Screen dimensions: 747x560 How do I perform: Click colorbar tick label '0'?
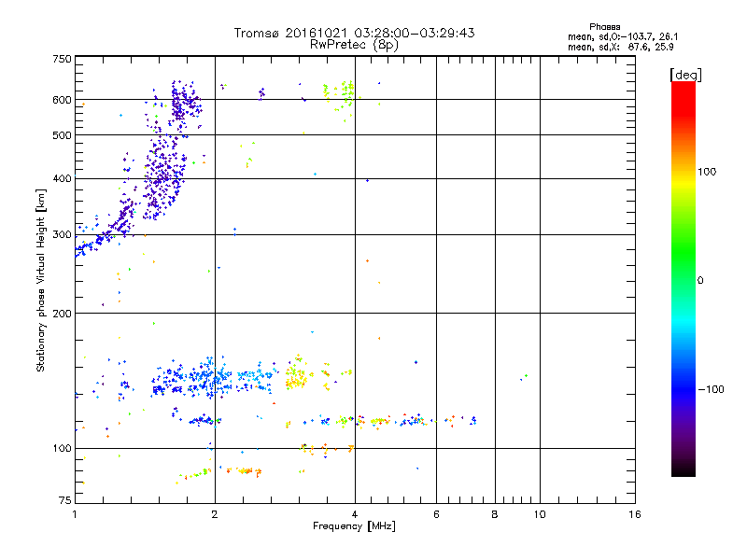coord(700,281)
